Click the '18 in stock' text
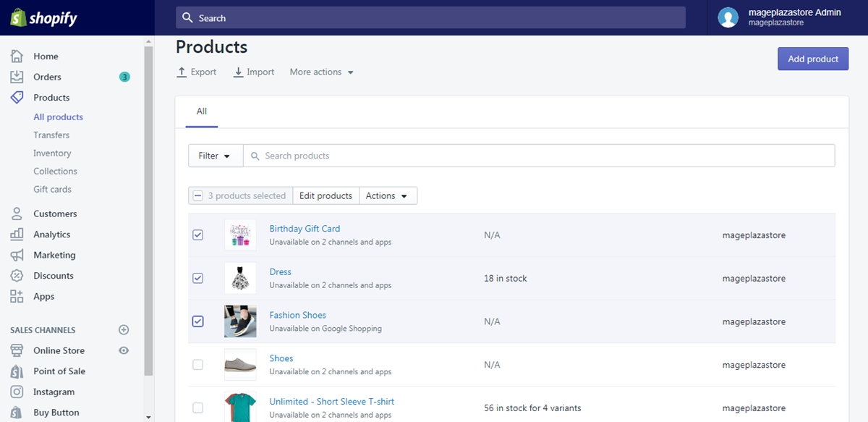The image size is (868, 422). (506, 279)
